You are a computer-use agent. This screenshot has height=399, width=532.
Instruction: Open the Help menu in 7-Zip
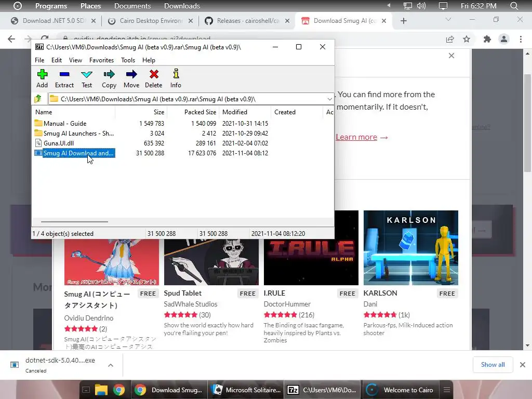(149, 60)
